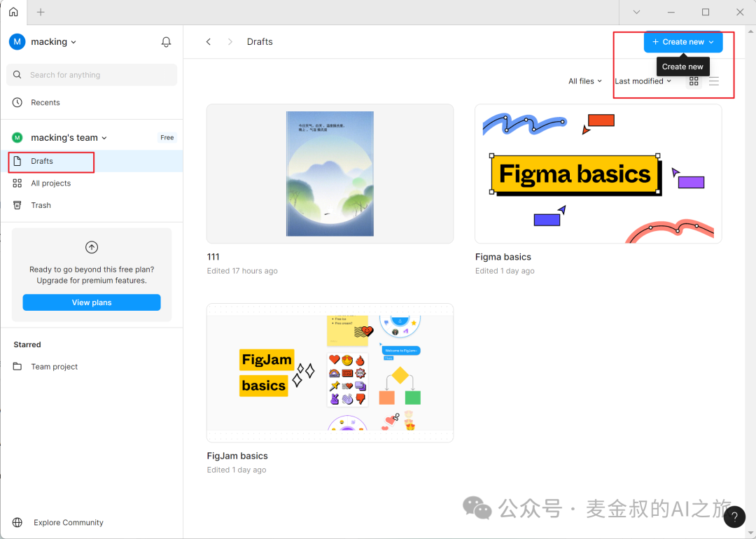Switch to grid view
Screen dimensions: 756x539
tap(694, 81)
